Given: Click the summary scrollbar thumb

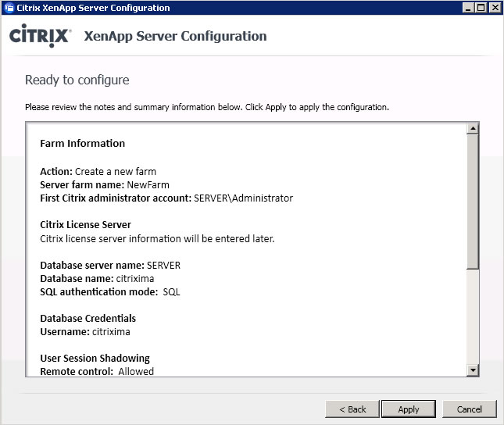Looking at the screenshot, I should click(x=473, y=202).
